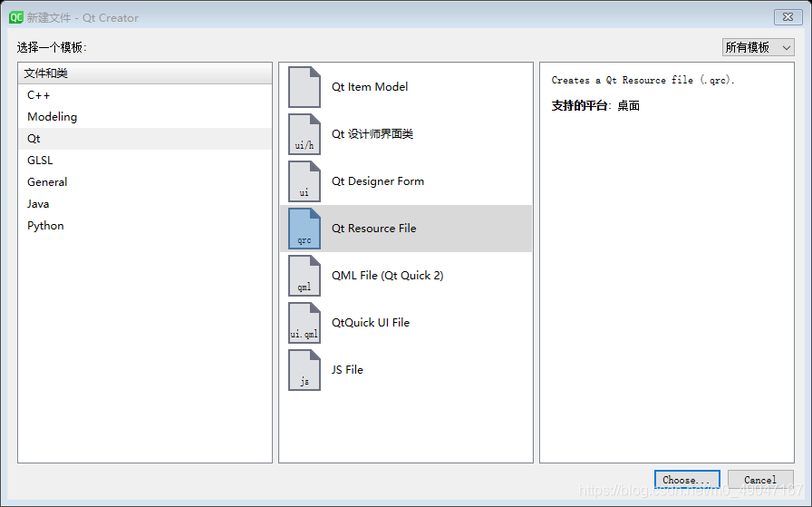Click the Qt Item Model file icon
812x507 pixels.
click(304, 87)
